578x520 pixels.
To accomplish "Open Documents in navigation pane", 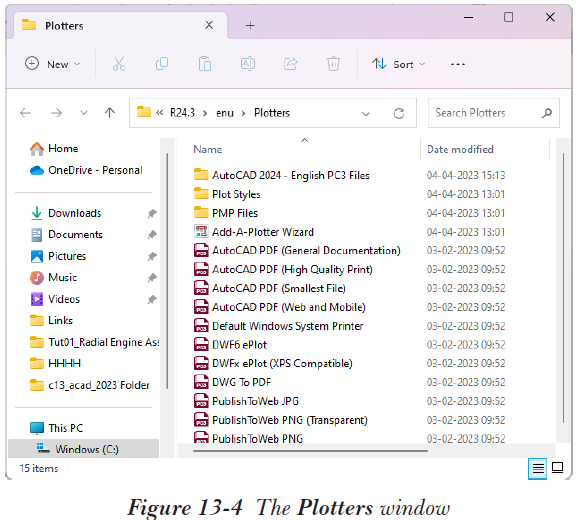I will click(66, 234).
